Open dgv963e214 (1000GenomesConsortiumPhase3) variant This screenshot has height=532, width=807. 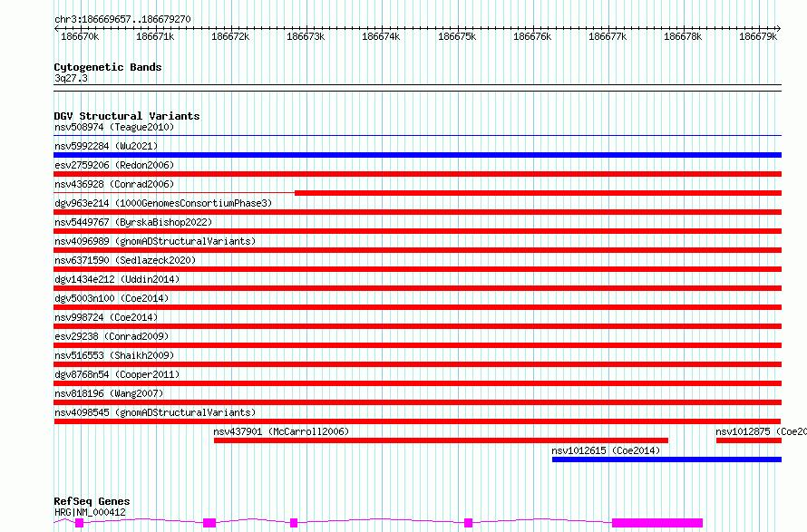(163, 203)
